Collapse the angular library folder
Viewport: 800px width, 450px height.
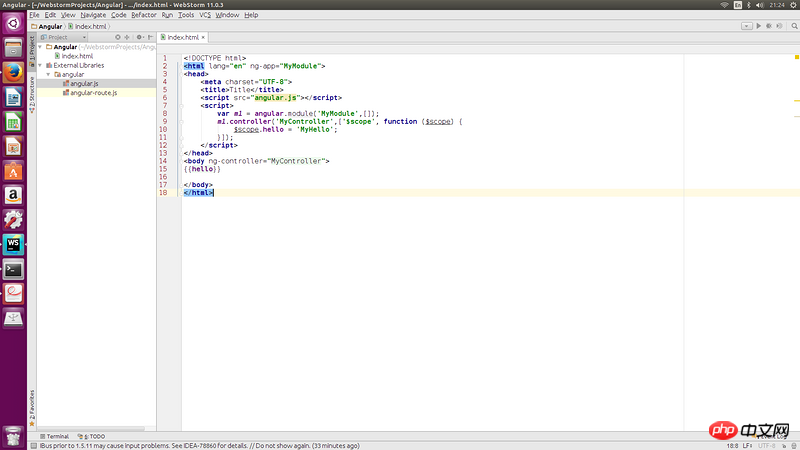(x=49, y=74)
